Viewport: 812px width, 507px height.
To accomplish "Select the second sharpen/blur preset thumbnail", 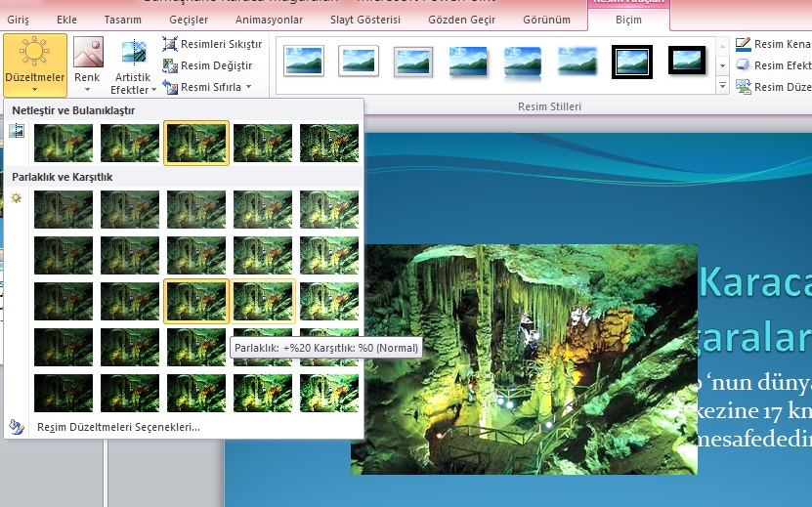I will 129,143.
